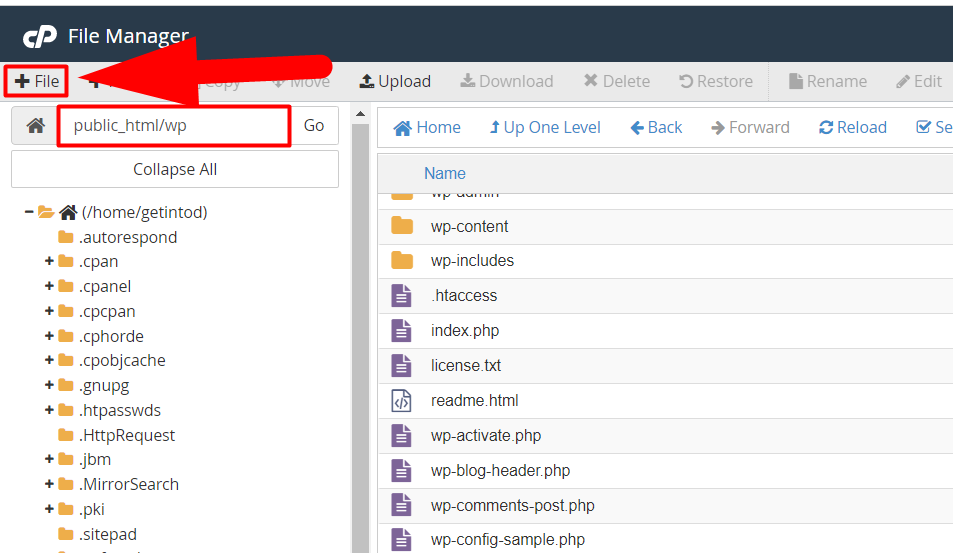
Task: Expand the .cpanel folder
Action: click(49, 286)
